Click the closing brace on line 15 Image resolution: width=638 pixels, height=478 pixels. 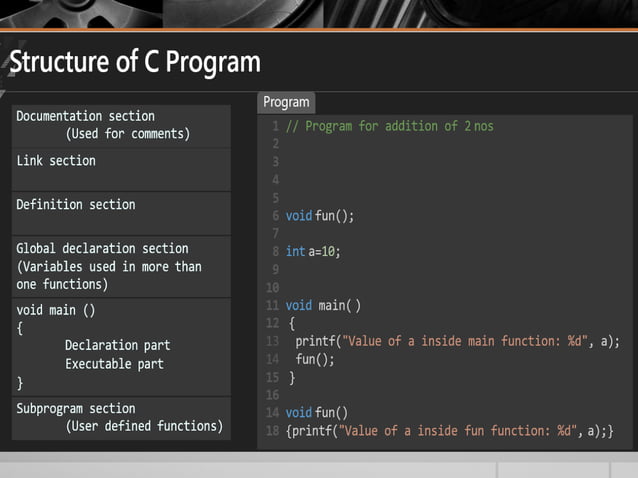point(291,378)
